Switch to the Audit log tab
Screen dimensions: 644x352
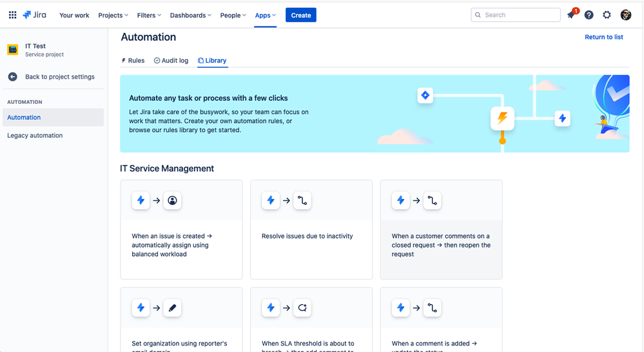point(171,61)
